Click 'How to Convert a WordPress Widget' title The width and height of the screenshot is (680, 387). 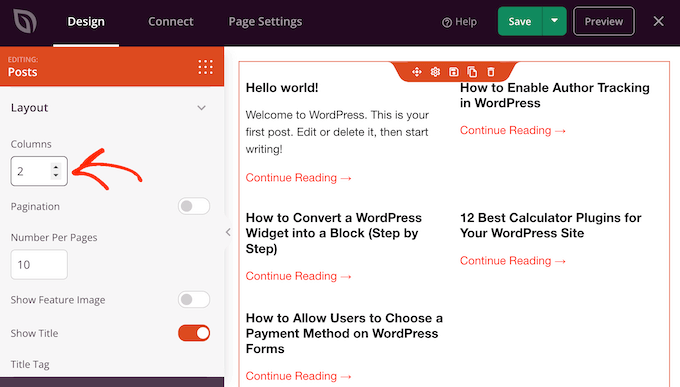coord(333,233)
